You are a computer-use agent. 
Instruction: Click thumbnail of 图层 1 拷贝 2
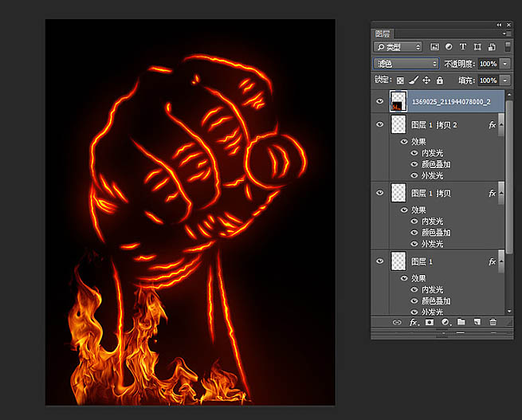coord(398,124)
